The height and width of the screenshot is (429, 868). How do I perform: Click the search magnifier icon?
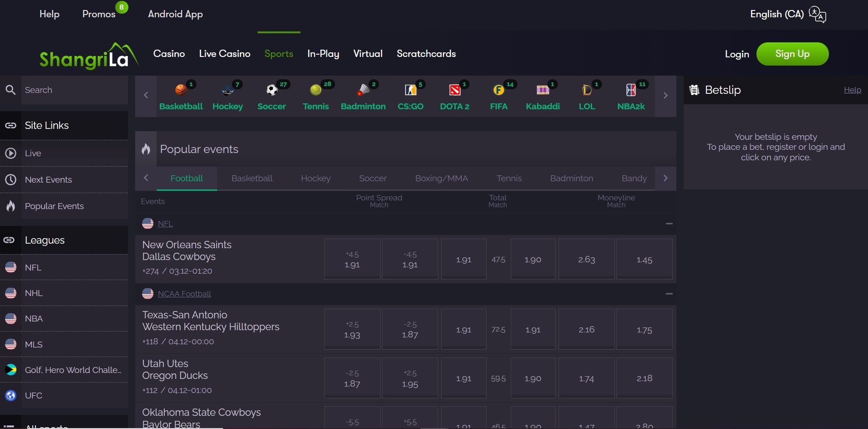pyautogui.click(x=10, y=90)
